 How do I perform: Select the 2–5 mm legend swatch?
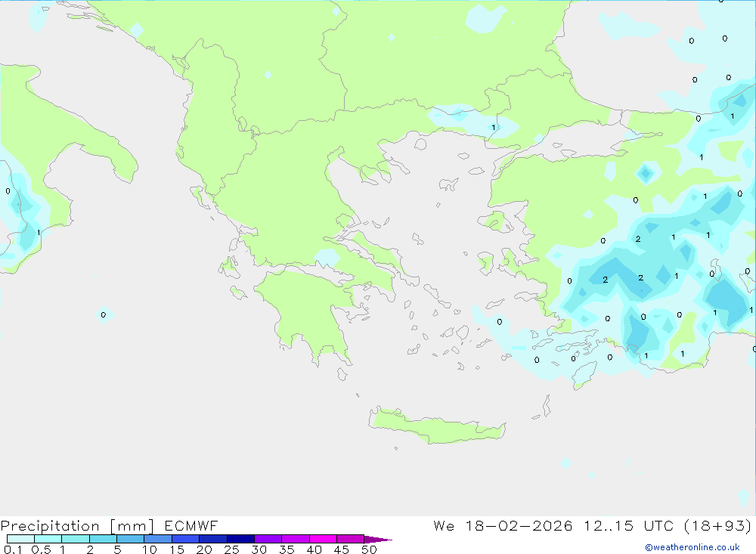point(103,539)
